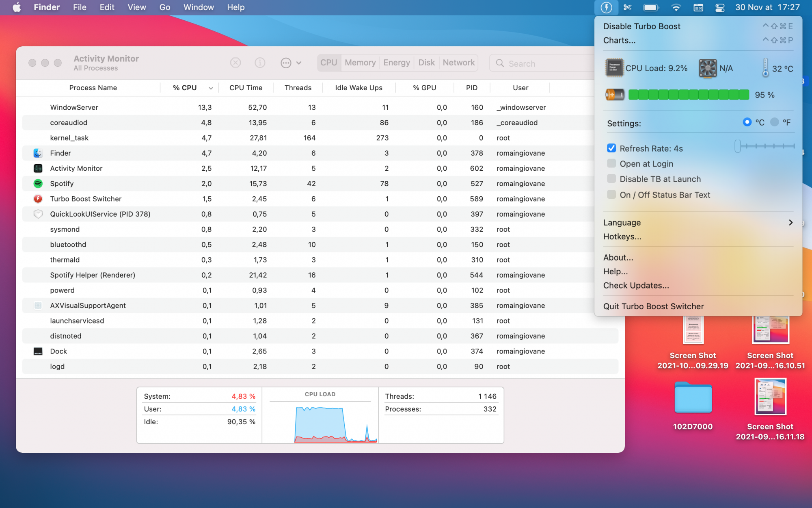Select the °C temperature unit radio button
Screen dimensions: 812x508
[x=747, y=122]
